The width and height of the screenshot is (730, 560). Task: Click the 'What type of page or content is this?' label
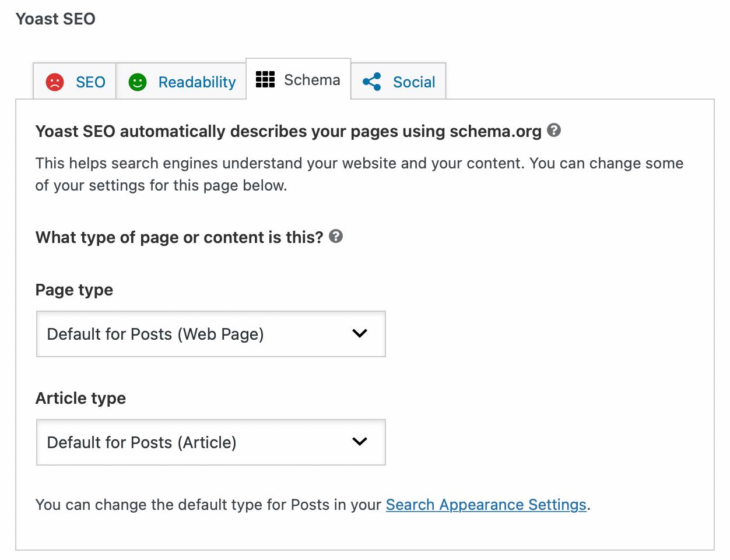[x=180, y=237]
